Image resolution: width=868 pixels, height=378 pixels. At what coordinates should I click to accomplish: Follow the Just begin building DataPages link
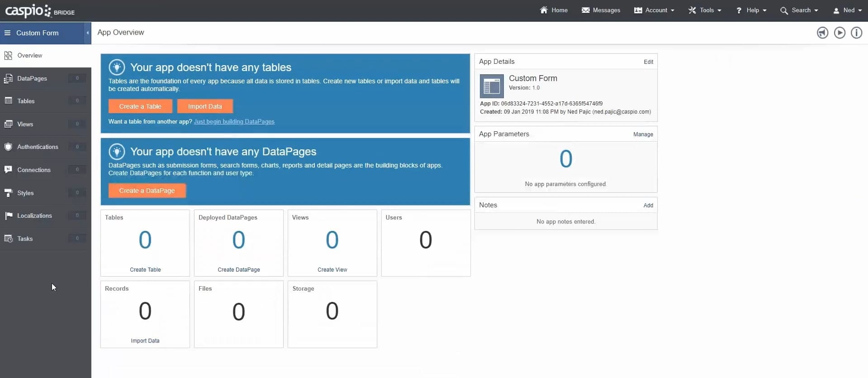(x=234, y=122)
